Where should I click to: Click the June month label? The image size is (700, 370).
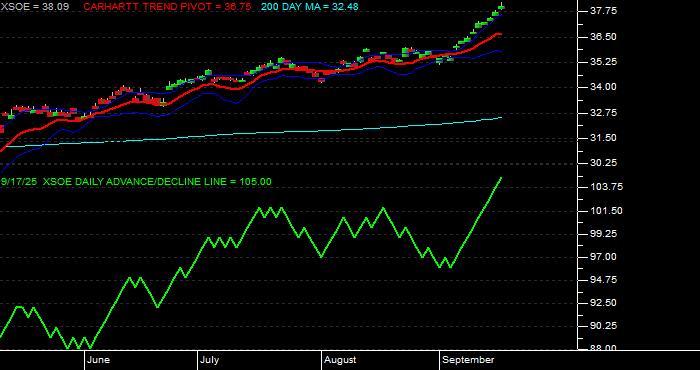click(99, 360)
